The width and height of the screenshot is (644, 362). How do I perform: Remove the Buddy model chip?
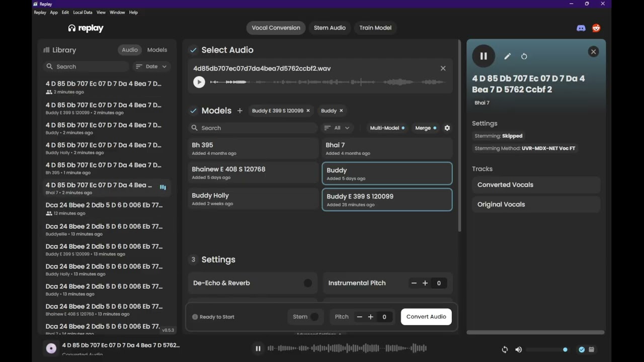tap(341, 111)
